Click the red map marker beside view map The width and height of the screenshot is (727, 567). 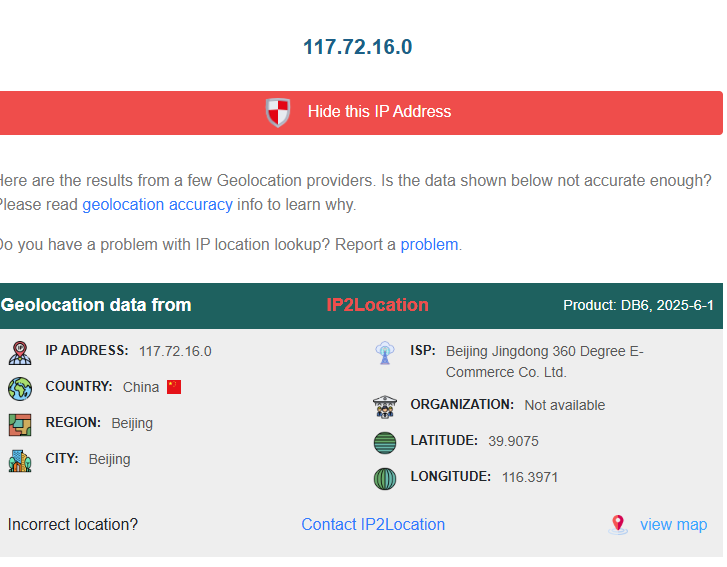click(x=618, y=525)
